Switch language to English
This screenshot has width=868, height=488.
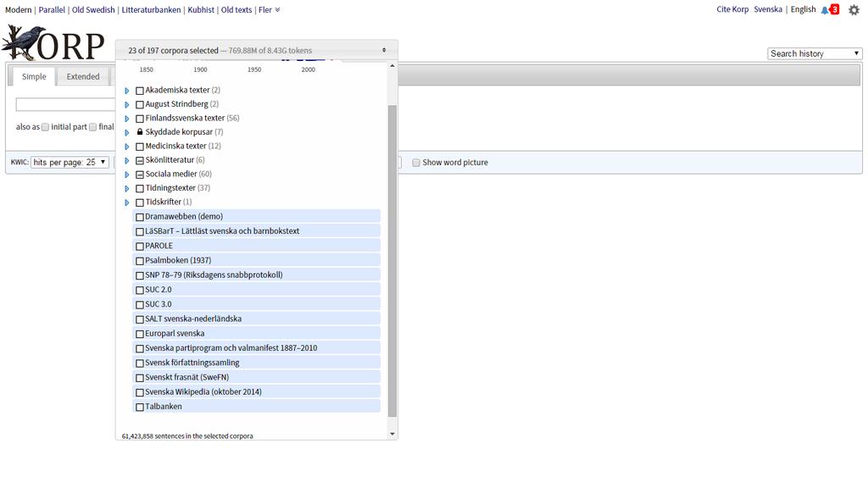pos(804,9)
